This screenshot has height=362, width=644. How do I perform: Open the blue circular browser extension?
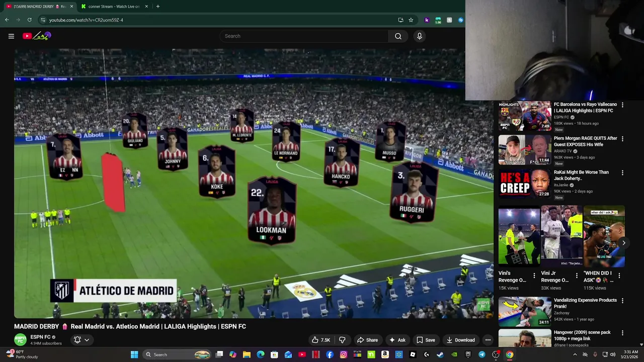(x=460, y=20)
